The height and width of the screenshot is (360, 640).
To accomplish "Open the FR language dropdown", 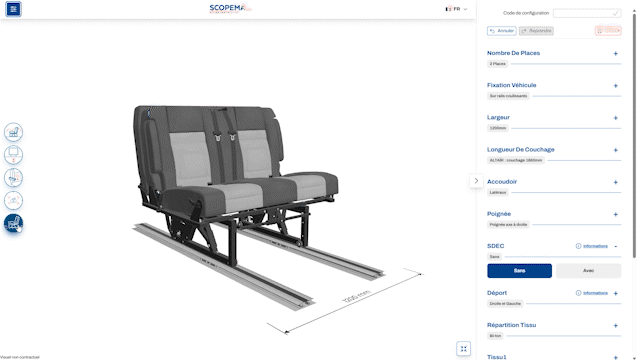I will [x=457, y=9].
